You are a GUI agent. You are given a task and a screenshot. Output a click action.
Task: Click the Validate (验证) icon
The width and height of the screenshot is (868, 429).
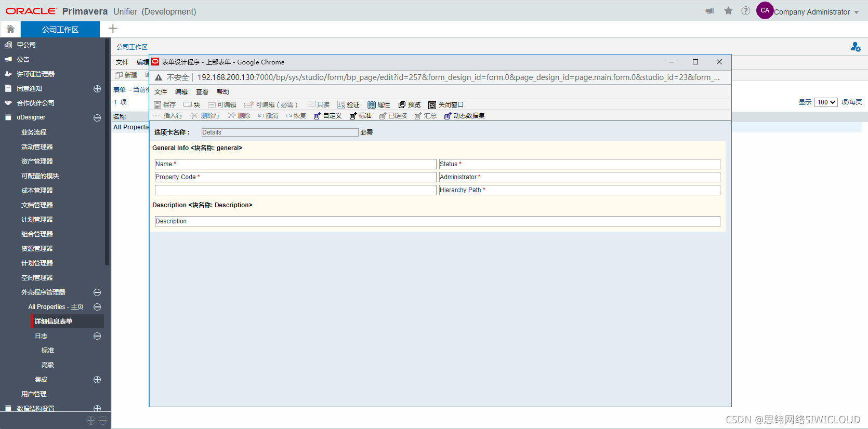coord(341,105)
